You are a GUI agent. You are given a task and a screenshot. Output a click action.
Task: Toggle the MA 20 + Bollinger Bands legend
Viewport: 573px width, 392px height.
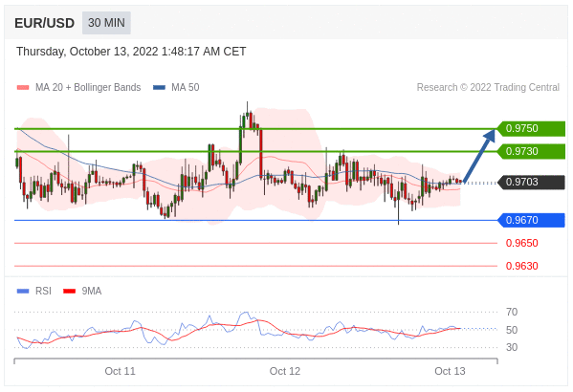pos(88,87)
